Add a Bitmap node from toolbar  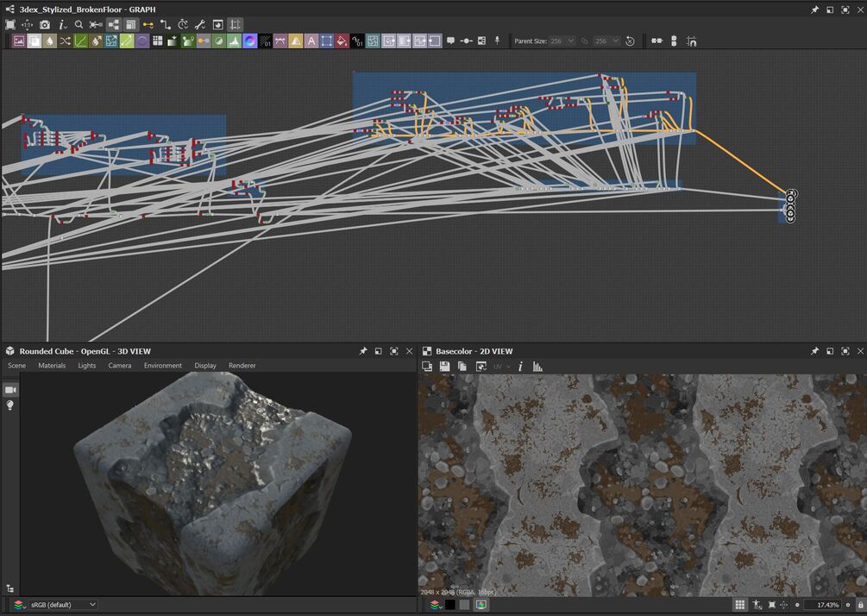pyautogui.click(x=19, y=41)
